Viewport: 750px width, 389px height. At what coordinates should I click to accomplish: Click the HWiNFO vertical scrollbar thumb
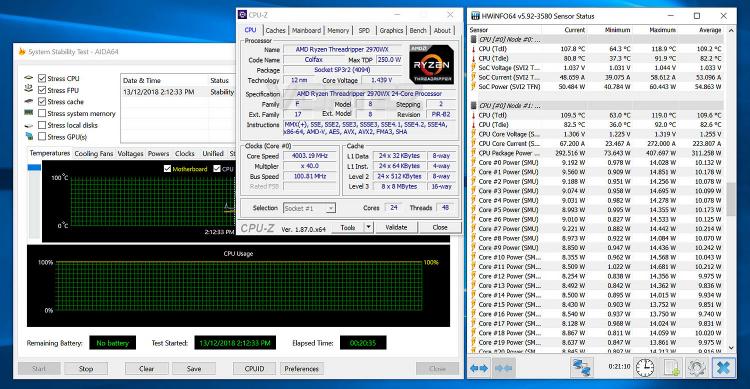731,199
